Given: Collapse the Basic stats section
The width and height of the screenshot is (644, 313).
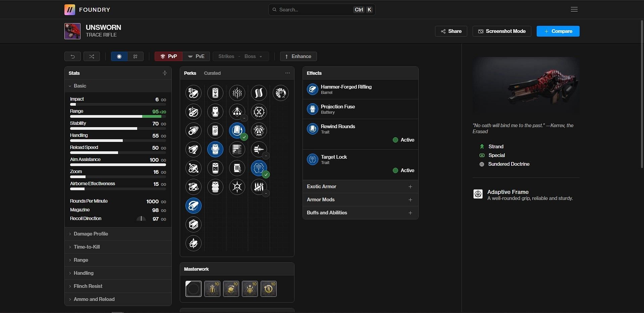Looking at the screenshot, I should pyautogui.click(x=118, y=86).
